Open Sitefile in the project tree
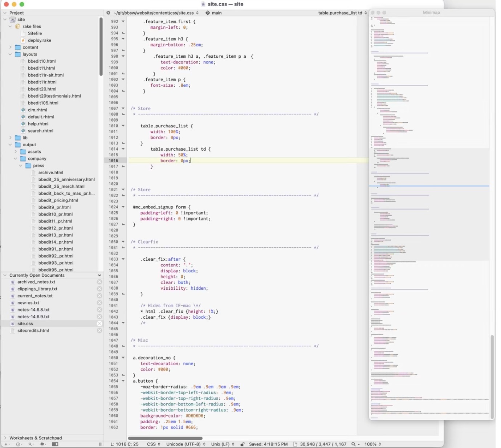Screen dimensions: 501x448 (35, 33)
